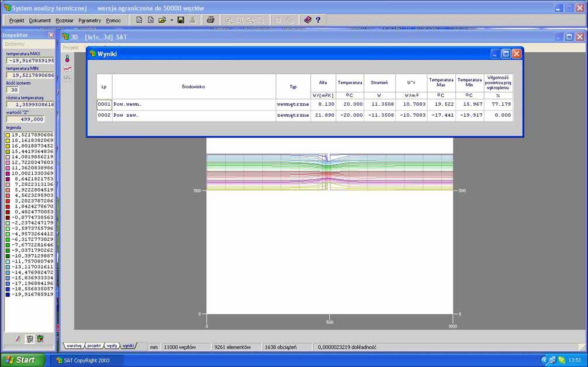
Task: Save the project with the floppy disk icon
Action: (181, 20)
